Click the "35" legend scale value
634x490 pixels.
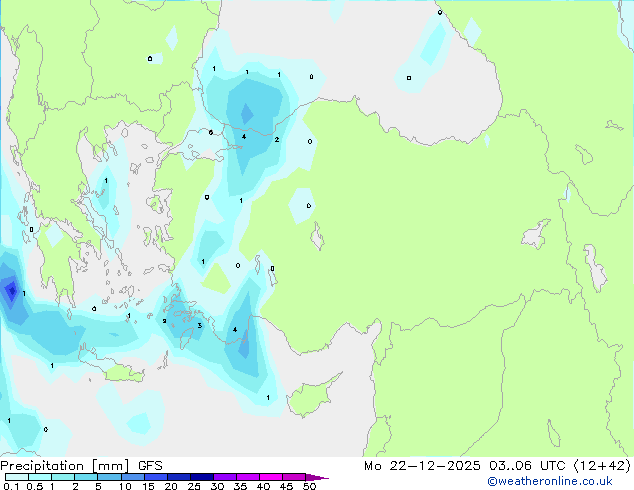click(x=240, y=486)
